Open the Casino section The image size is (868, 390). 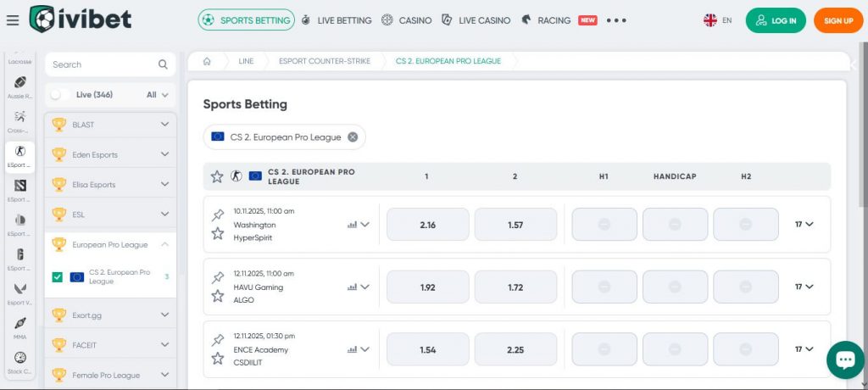[406, 20]
